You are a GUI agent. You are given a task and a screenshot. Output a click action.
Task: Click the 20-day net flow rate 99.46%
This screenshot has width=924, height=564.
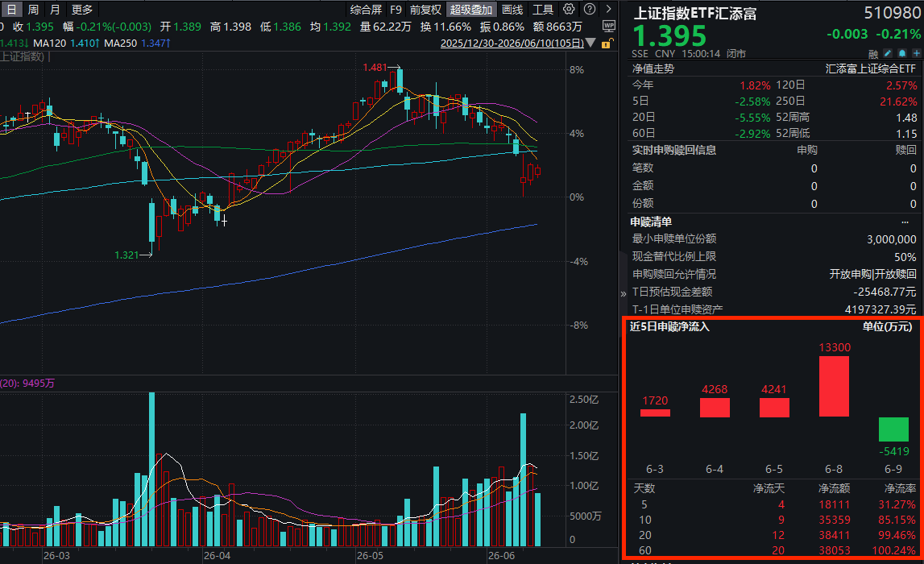(x=897, y=535)
